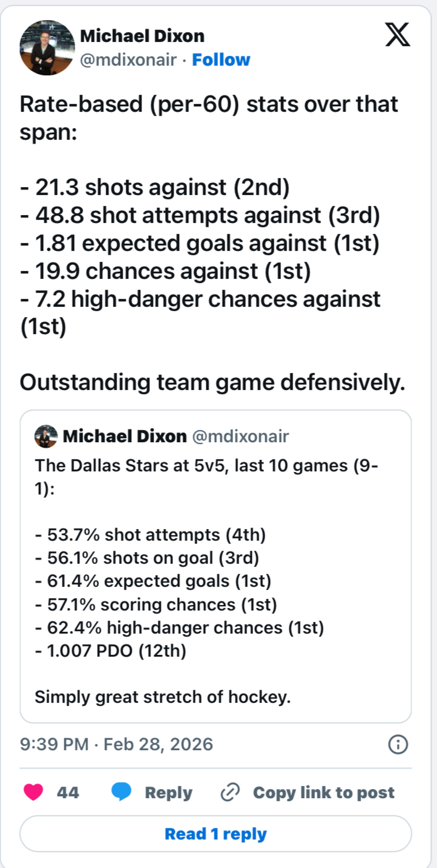Image resolution: width=437 pixels, height=868 pixels.
Task: Open the 9:39 PM Feb 28 timestamp
Action: 117,744
